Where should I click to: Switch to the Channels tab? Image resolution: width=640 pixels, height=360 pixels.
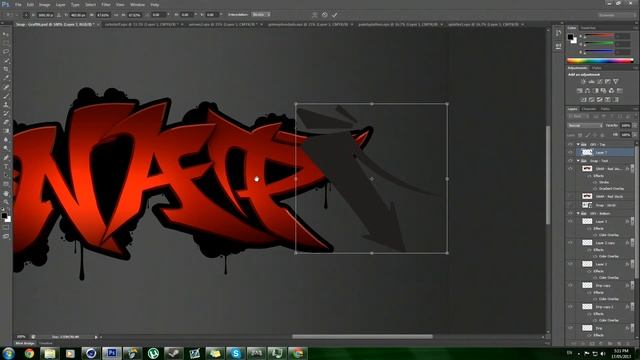589,109
